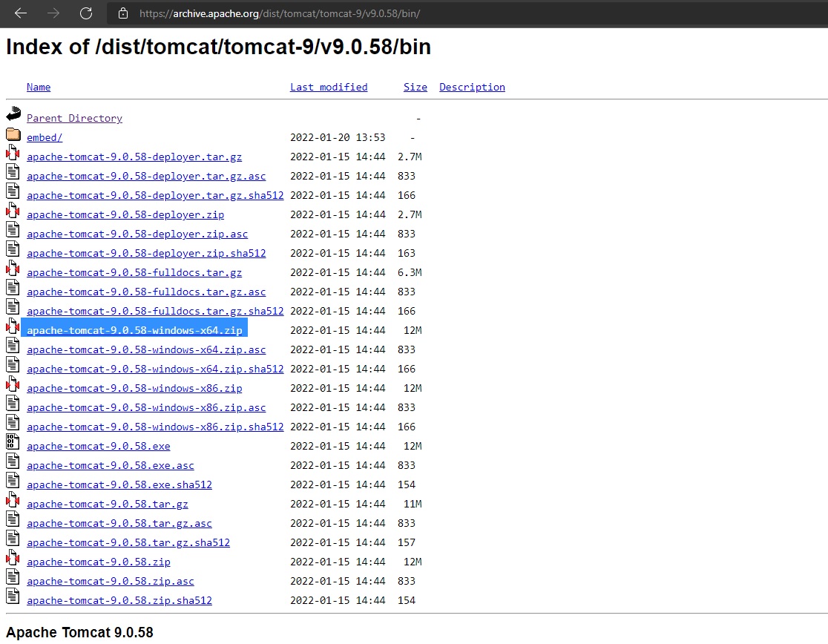Screen dimensions: 828x644
Task: Click the embed folder icon
Action: [13, 134]
